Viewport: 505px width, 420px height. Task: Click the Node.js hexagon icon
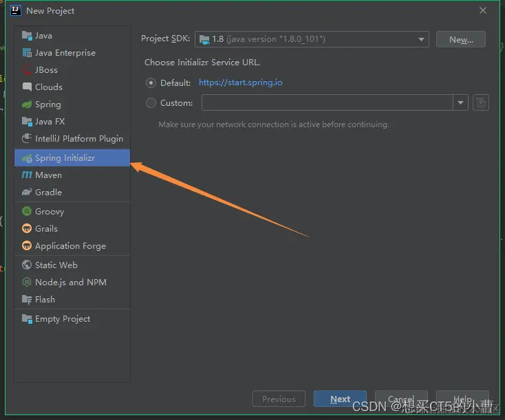[27, 283]
